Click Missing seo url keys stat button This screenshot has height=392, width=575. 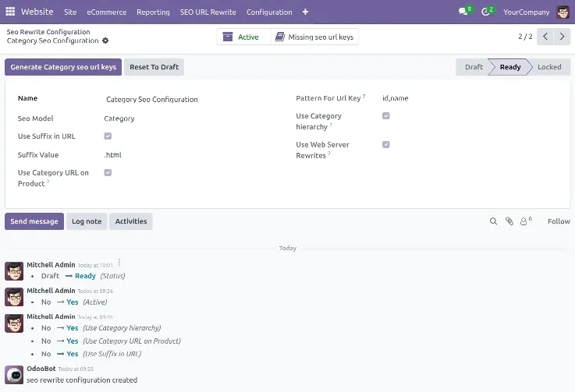314,37
